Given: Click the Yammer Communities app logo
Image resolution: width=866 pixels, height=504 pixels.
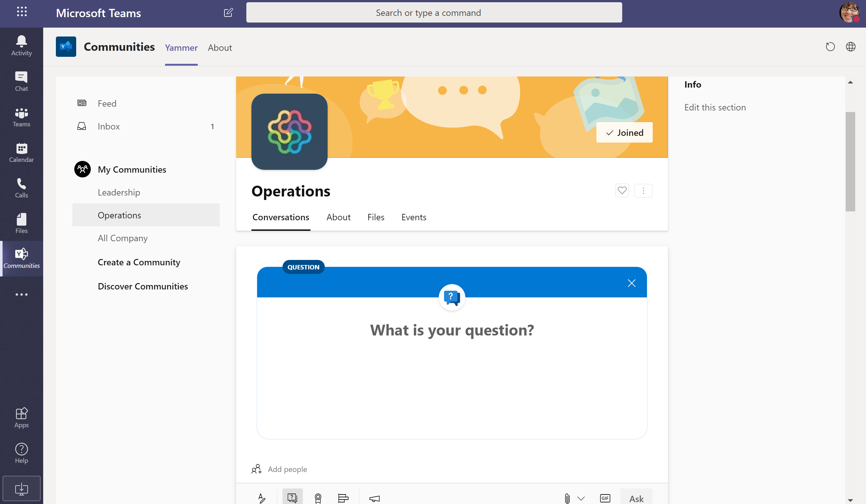Looking at the screenshot, I should click(66, 47).
